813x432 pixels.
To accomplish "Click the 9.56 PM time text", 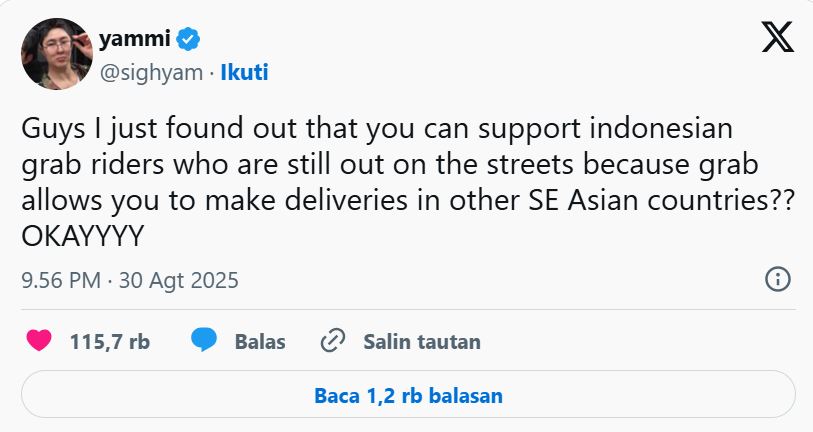I will [61, 280].
